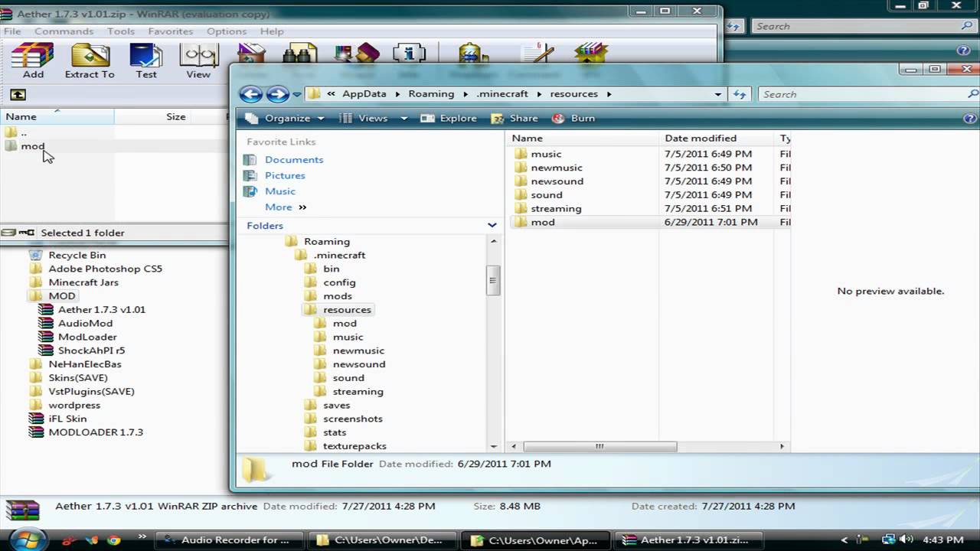Click the breadcrumb arrow after Roaming
The height and width of the screenshot is (551, 980).
(x=465, y=94)
